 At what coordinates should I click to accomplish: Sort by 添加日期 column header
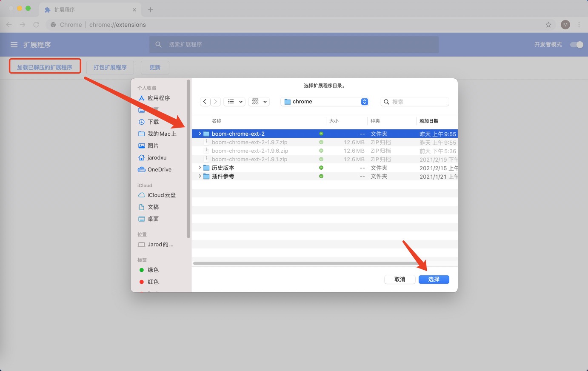(429, 121)
